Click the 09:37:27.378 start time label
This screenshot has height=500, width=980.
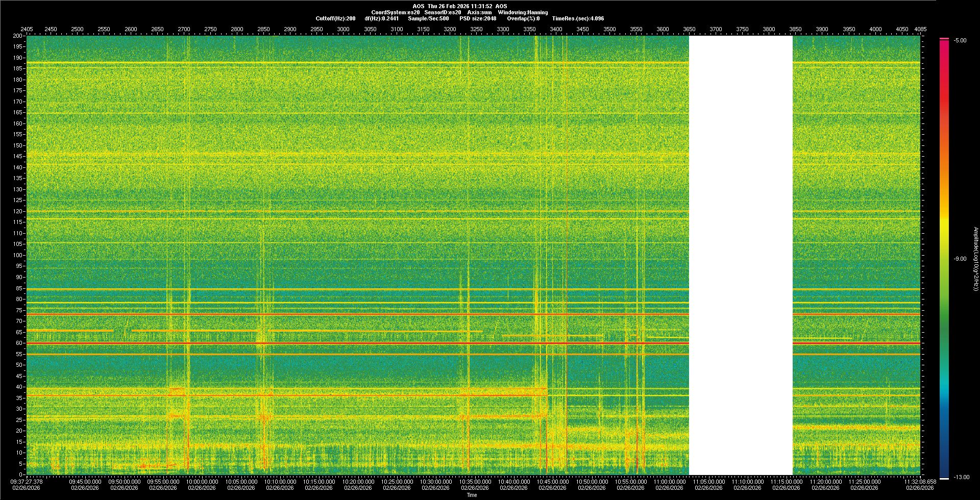tap(27, 482)
